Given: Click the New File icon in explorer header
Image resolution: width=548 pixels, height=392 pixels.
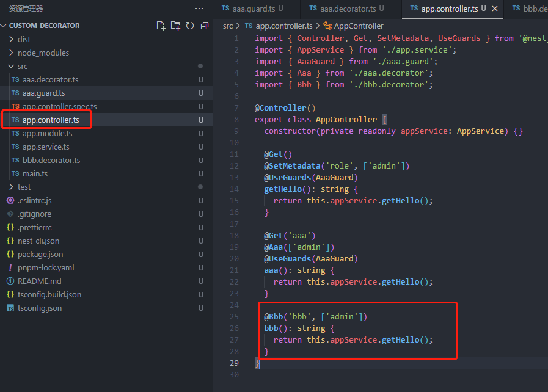Looking at the screenshot, I should point(161,26).
